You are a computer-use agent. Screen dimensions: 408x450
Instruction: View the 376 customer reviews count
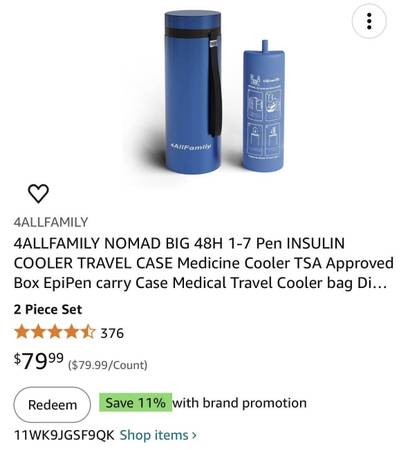112,333
